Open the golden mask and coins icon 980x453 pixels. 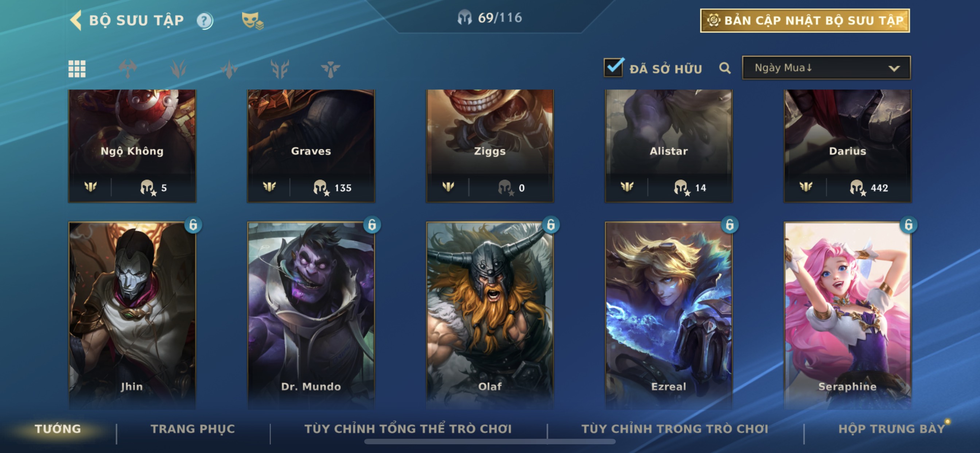pos(252,20)
